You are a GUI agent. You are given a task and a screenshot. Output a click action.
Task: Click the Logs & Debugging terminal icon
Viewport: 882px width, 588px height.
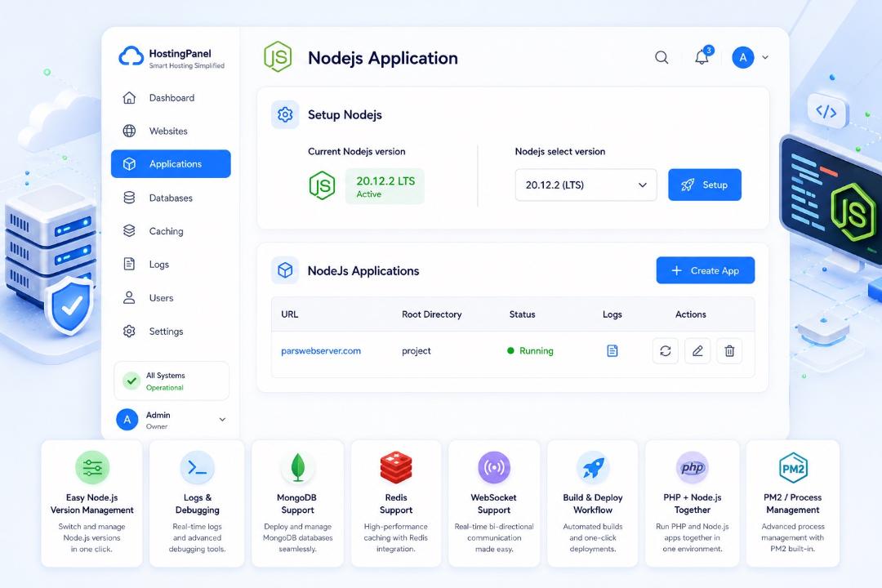(197, 468)
